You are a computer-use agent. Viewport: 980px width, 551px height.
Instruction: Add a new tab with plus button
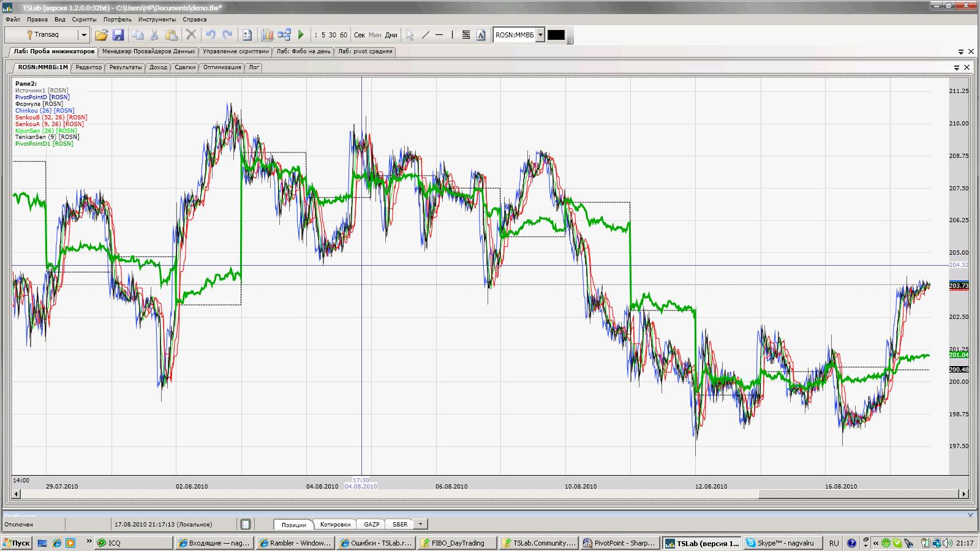click(420, 524)
